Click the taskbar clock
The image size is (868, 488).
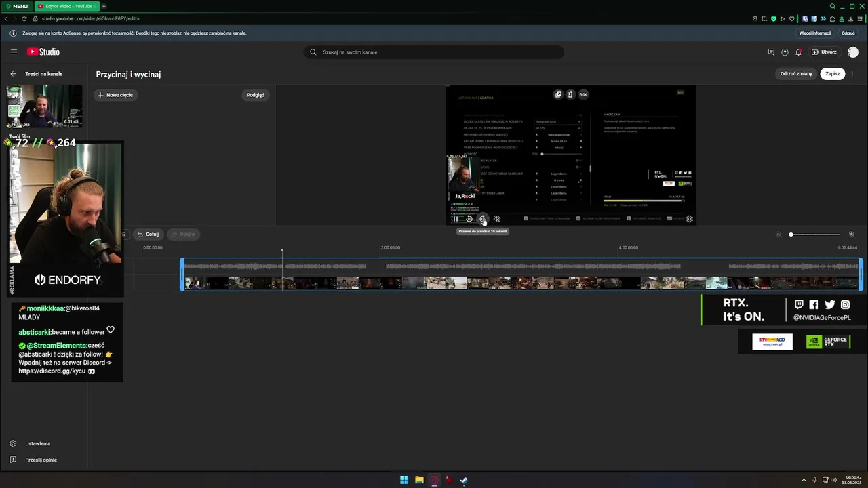(852, 481)
